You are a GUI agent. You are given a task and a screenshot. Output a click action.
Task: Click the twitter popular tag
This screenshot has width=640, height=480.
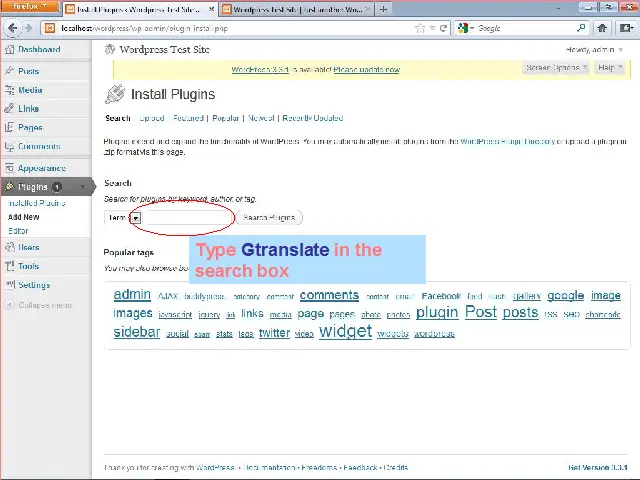pos(274,333)
